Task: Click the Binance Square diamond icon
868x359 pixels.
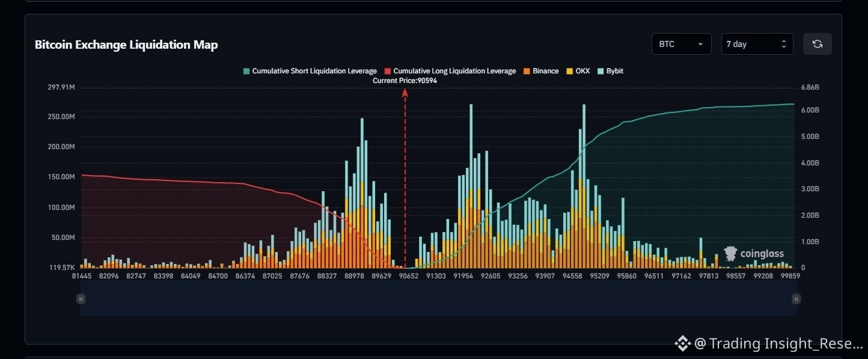Action: (x=682, y=343)
